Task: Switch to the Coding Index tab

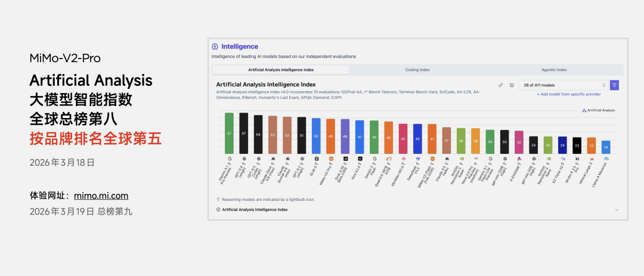Action: click(x=417, y=70)
